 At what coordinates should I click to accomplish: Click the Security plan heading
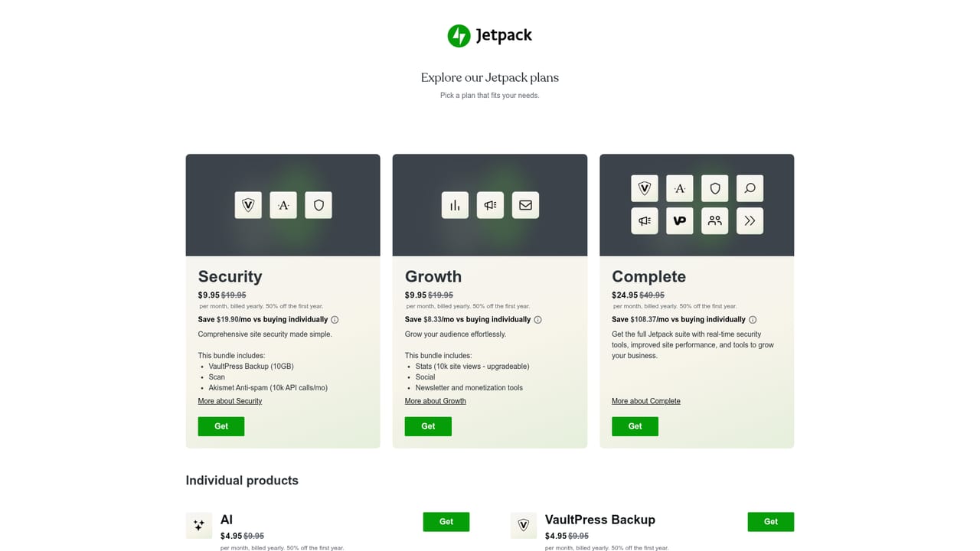(230, 276)
